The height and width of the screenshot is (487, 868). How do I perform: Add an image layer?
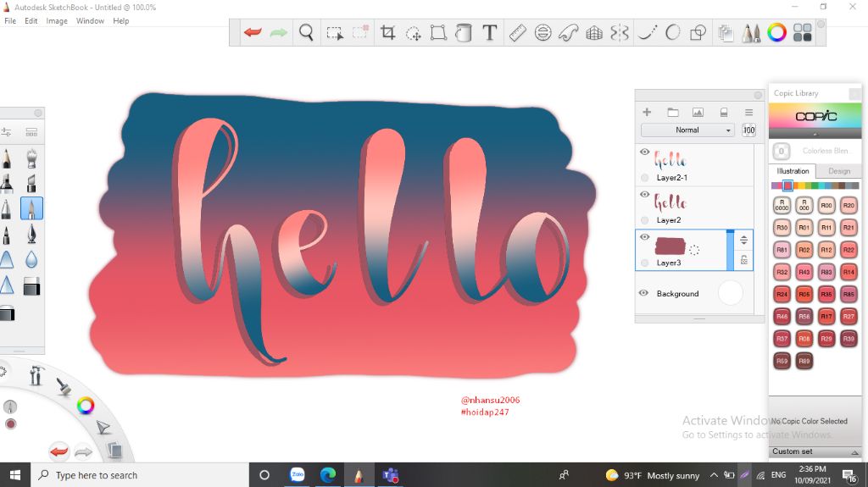pyautogui.click(x=698, y=113)
